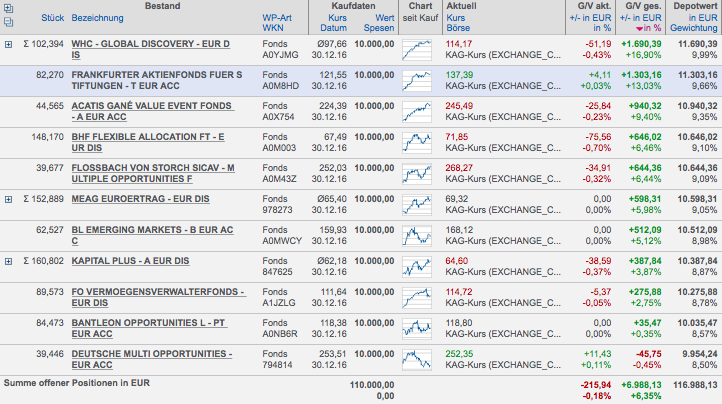This screenshot has width=722, height=404.
Task: Open chart thumbnail for Kapital Plus
Action: coord(417,267)
